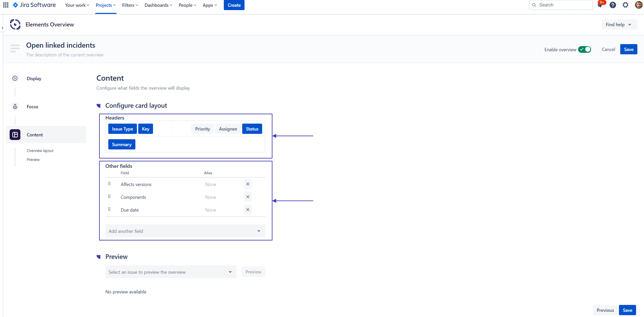This screenshot has width=644, height=317.
Task: Remove the Due date field
Action: coord(248,210)
